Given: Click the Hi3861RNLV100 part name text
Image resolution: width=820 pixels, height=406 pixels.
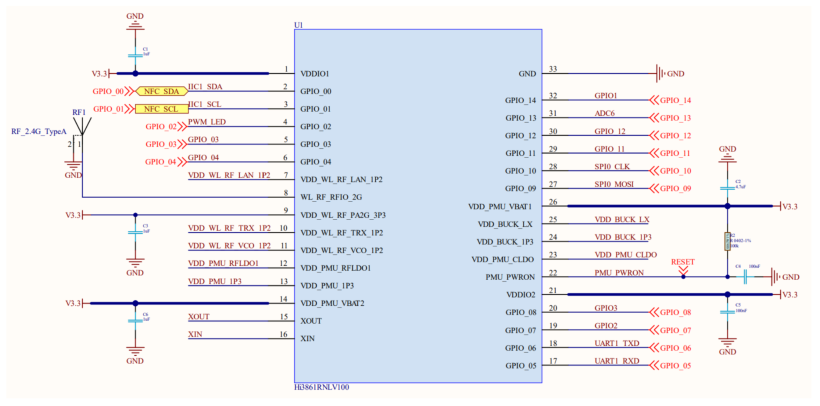Looking at the screenshot, I should click(322, 386).
